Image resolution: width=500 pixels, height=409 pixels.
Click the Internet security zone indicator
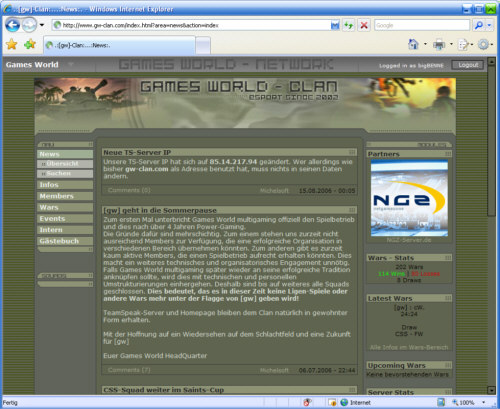(355, 402)
